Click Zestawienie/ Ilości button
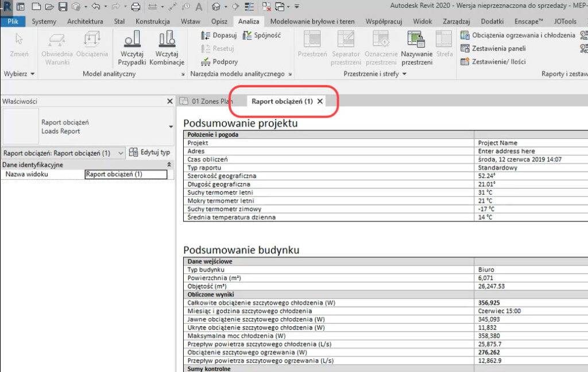The image size is (588, 372). [493, 62]
